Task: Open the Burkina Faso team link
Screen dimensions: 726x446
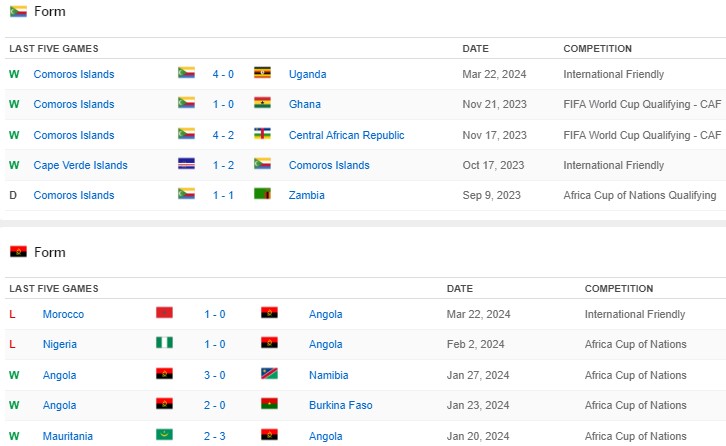Action: [340, 405]
